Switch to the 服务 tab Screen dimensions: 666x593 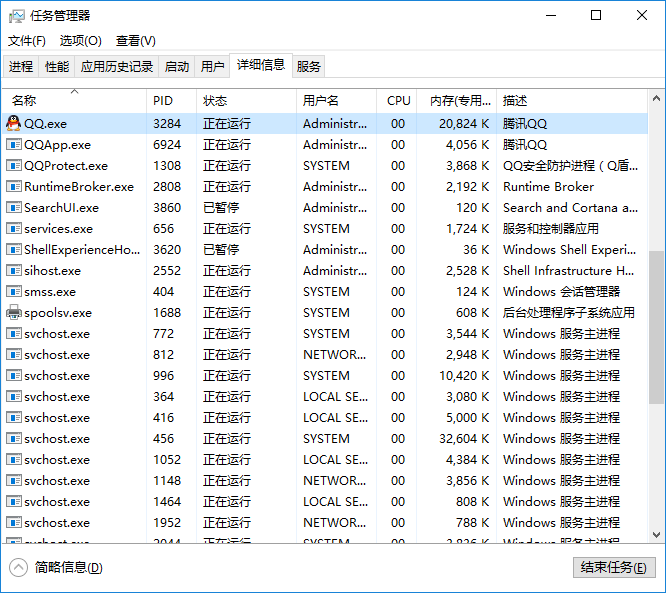point(309,67)
